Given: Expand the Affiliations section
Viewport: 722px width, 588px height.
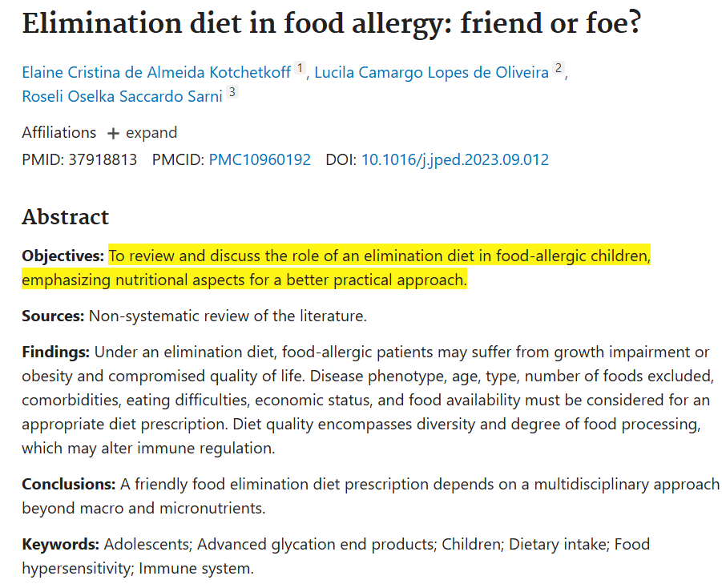Looking at the screenshot, I should (142, 133).
